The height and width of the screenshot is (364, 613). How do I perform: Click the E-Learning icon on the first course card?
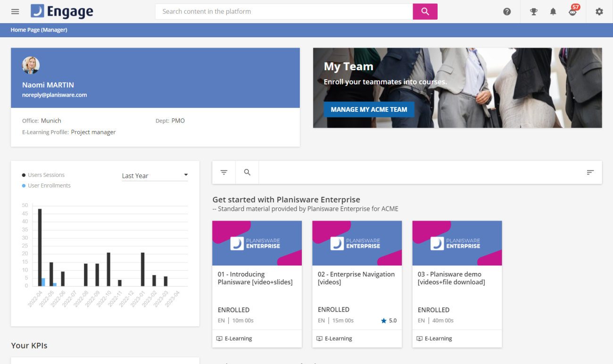point(219,338)
